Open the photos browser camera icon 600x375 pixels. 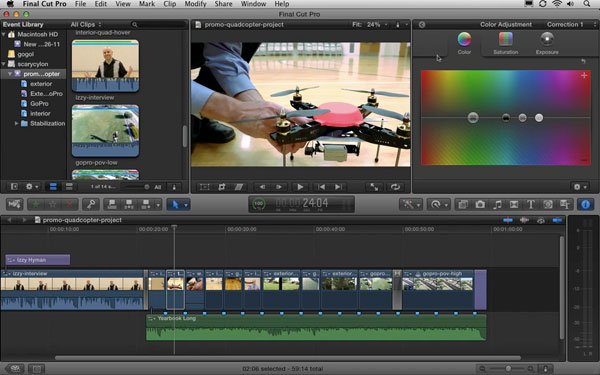click(x=480, y=204)
